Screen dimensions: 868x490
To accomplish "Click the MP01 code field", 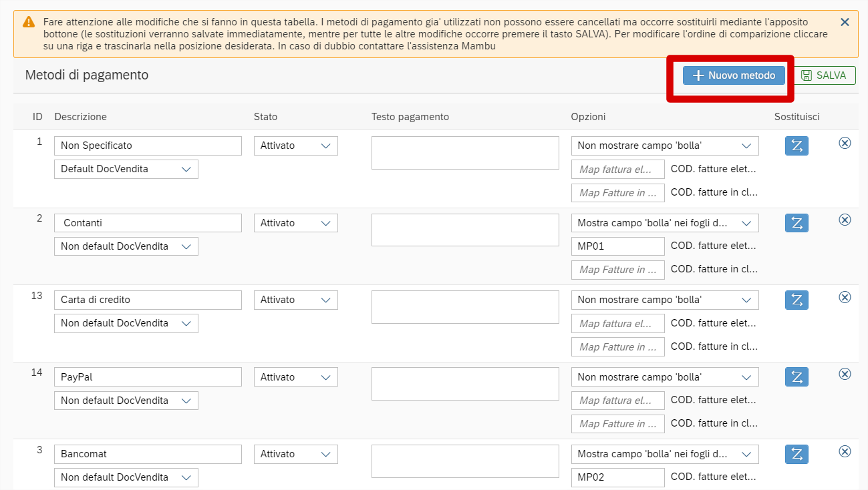I will tap(617, 246).
